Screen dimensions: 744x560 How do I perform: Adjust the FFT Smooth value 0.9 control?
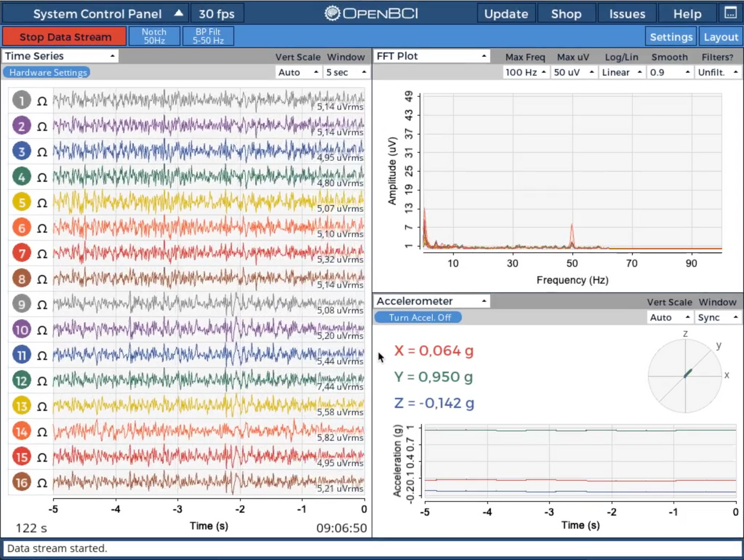(669, 72)
